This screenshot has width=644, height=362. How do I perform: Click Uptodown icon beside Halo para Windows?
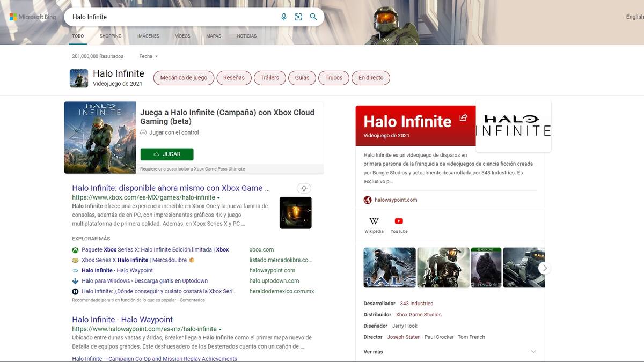click(76, 281)
